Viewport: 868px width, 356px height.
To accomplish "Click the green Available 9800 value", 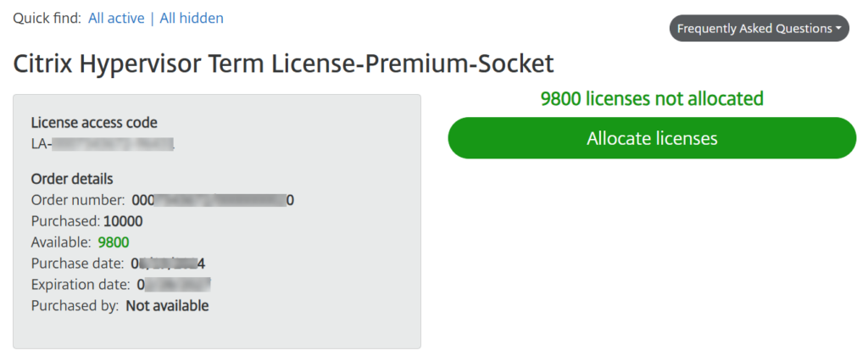I will (114, 242).
